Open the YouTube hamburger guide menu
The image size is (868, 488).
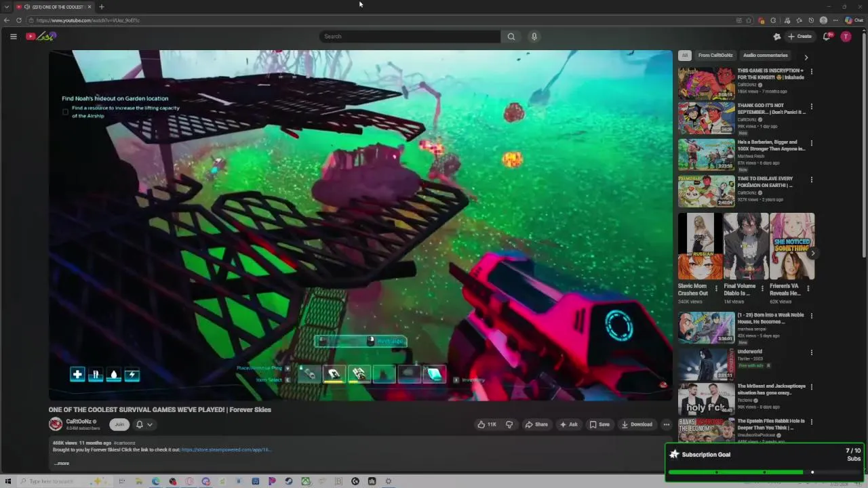(x=13, y=37)
